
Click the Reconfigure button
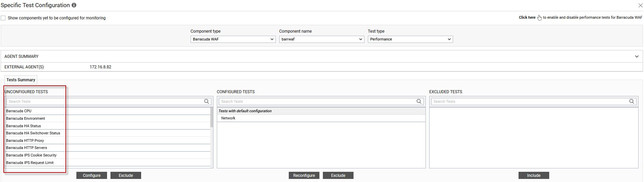point(304,176)
